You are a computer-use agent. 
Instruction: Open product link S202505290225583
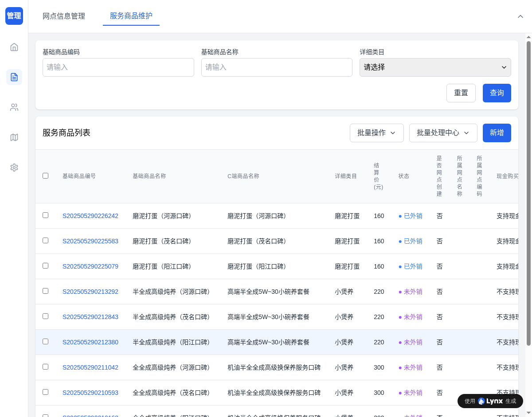(x=90, y=241)
